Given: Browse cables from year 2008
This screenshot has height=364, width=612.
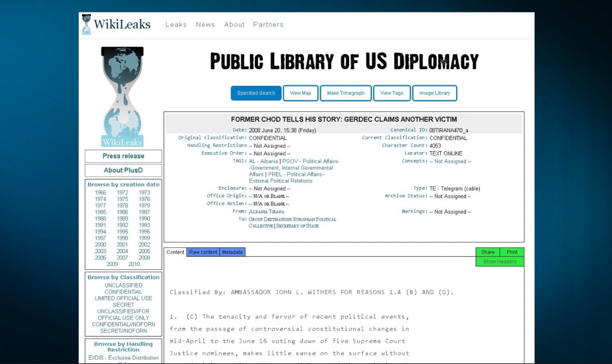Looking at the screenshot, I should [x=144, y=258].
